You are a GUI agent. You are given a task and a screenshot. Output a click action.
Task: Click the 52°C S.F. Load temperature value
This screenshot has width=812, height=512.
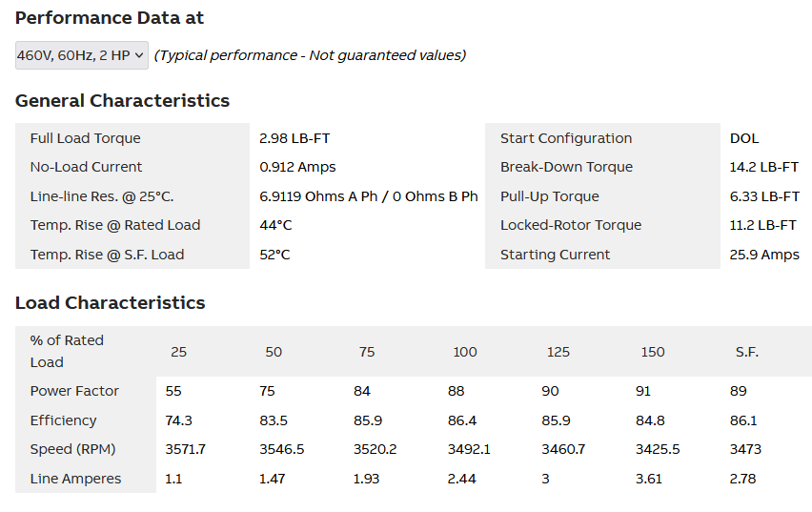[275, 255]
